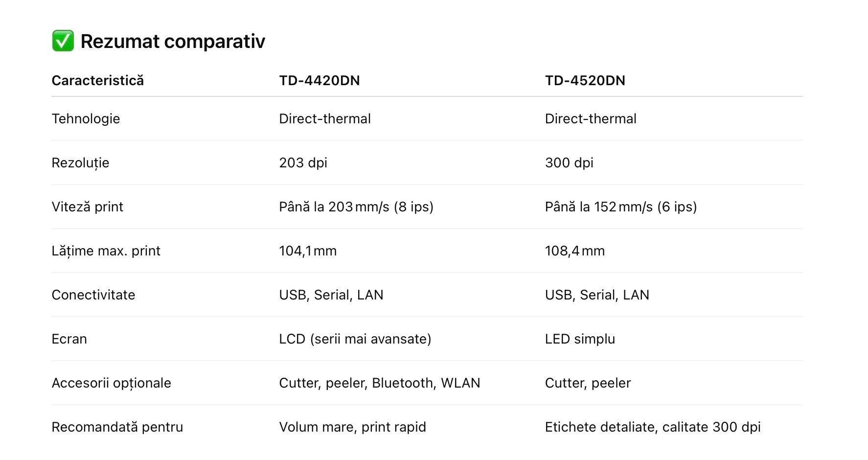Image resolution: width=868 pixels, height=460 pixels.
Task: Click the Volum mare, print rapid cell
Action: 352,427
